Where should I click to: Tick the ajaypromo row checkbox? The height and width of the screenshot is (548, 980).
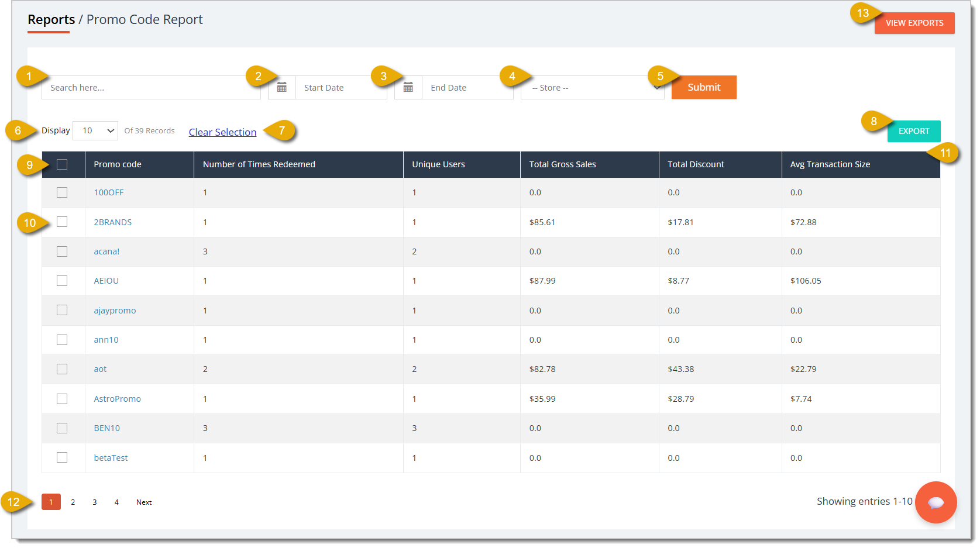pos(62,310)
